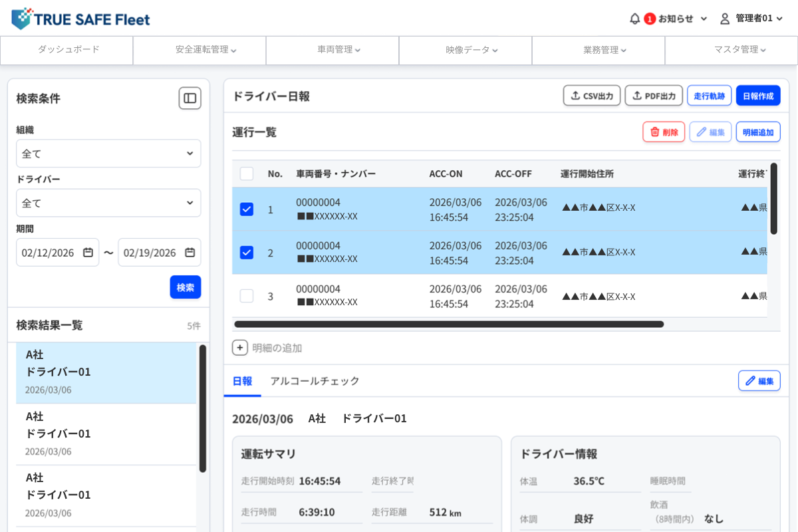The width and height of the screenshot is (798, 532).
Task: Click the 日報作成 button
Action: (758, 96)
